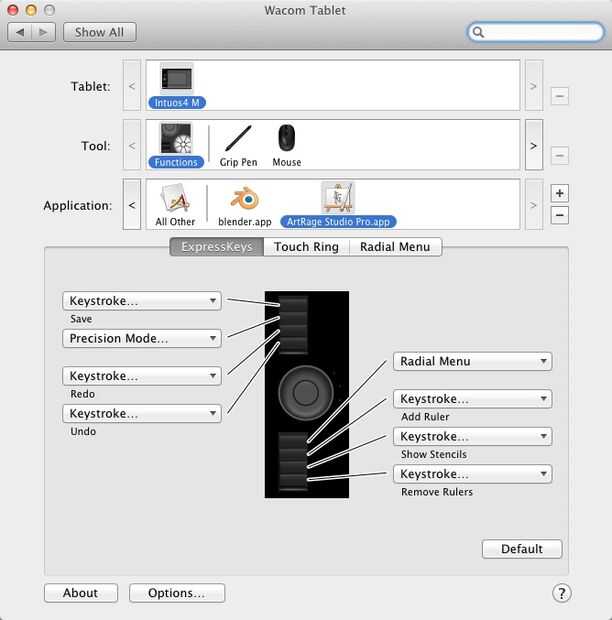Click the About button

[x=81, y=593]
